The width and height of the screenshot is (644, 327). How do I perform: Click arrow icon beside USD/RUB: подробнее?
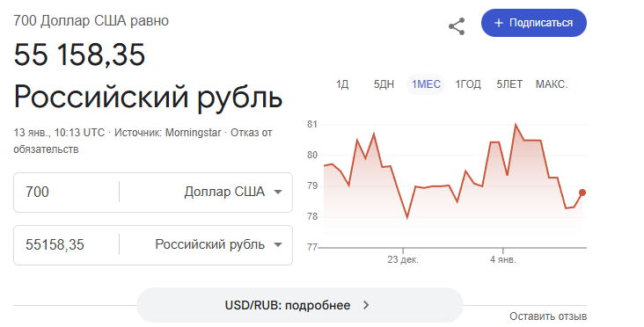(x=366, y=305)
